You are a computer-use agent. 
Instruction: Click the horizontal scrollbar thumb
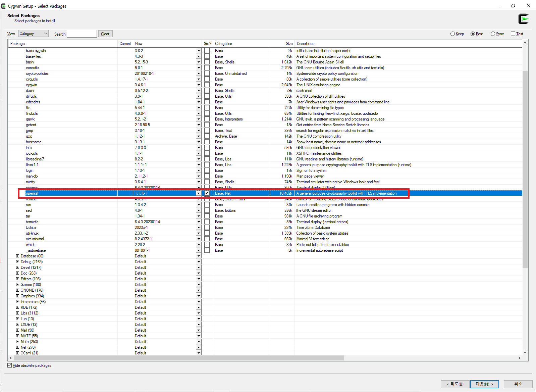point(179,358)
